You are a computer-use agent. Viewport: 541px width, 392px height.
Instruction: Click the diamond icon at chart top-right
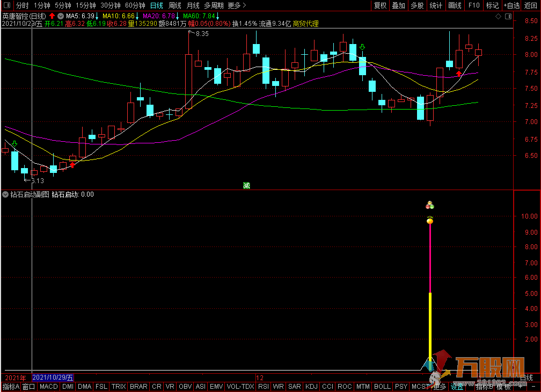(x=498, y=17)
